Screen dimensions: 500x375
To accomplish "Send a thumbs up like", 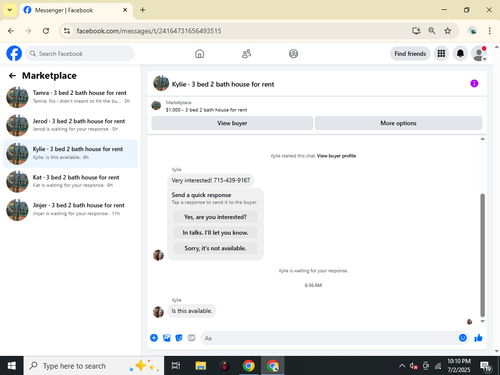I will click(478, 338).
